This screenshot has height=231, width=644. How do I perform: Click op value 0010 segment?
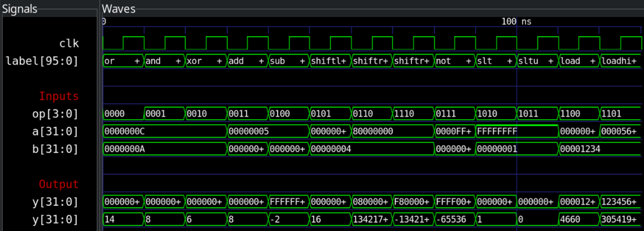[x=206, y=114]
